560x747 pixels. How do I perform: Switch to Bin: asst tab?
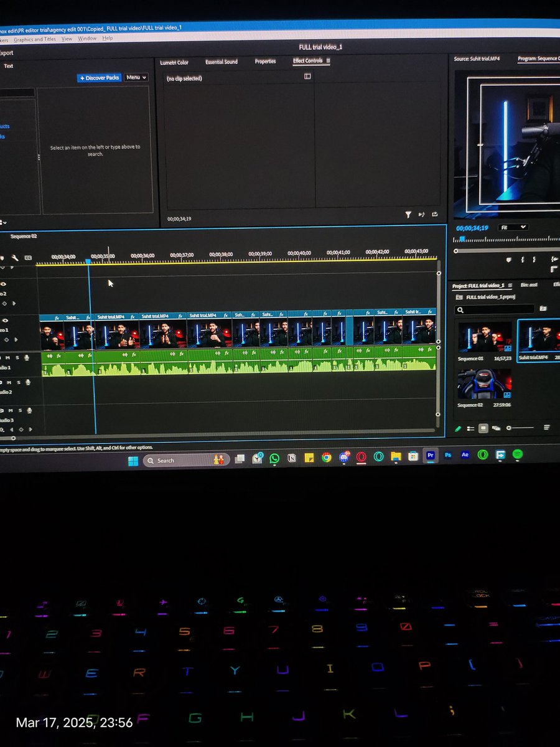coord(529,285)
